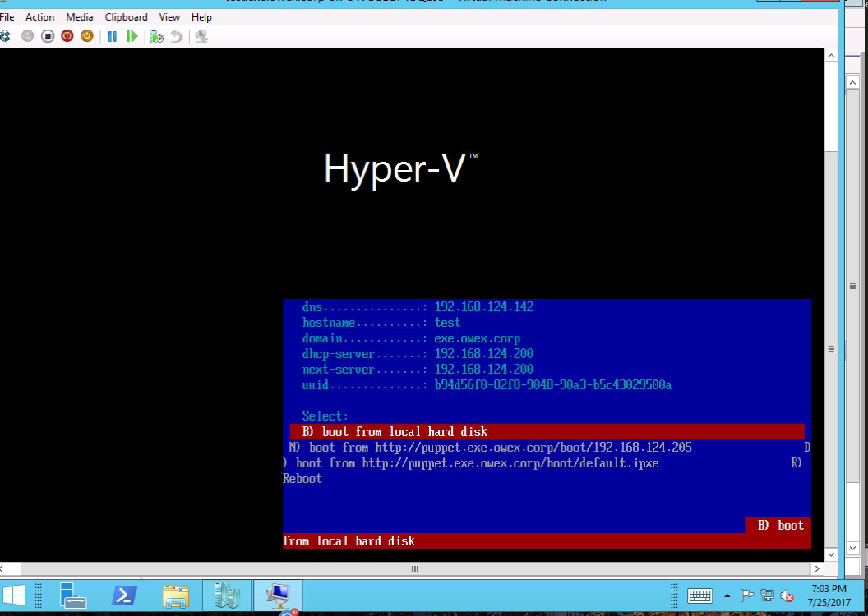Create a checkpoint using the toolbar icon
This screenshot has height=616, width=868.
(157, 37)
